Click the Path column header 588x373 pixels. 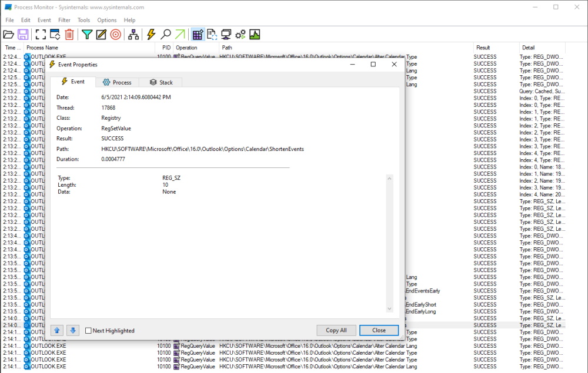coord(346,48)
